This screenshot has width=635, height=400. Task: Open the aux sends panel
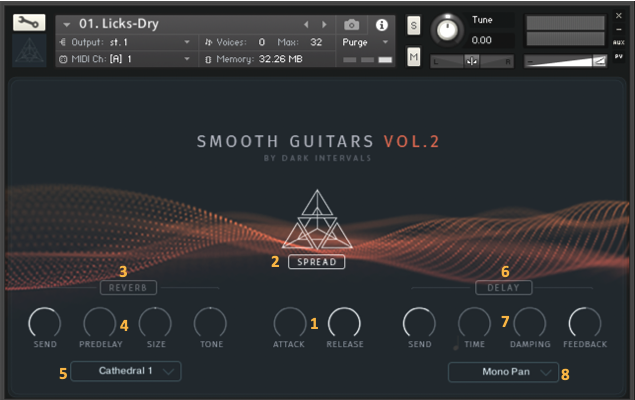point(618,43)
